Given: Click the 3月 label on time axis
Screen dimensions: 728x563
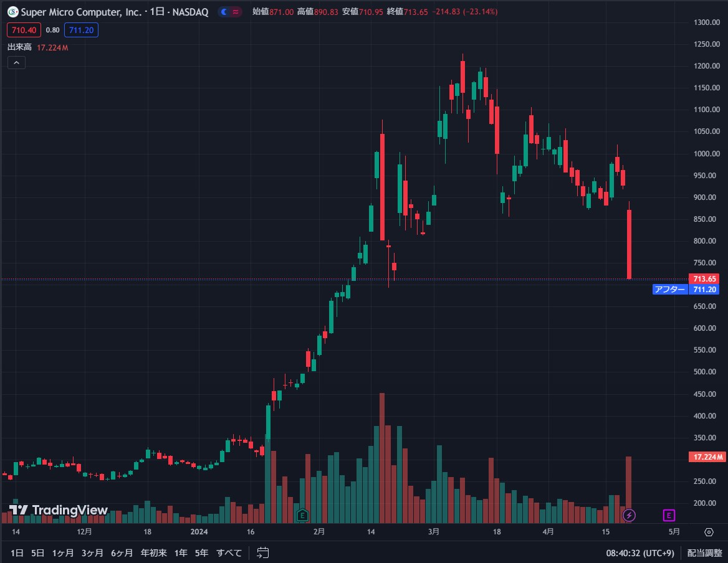Looking at the screenshot, I should pyautogui.click(x=434, y=532).
